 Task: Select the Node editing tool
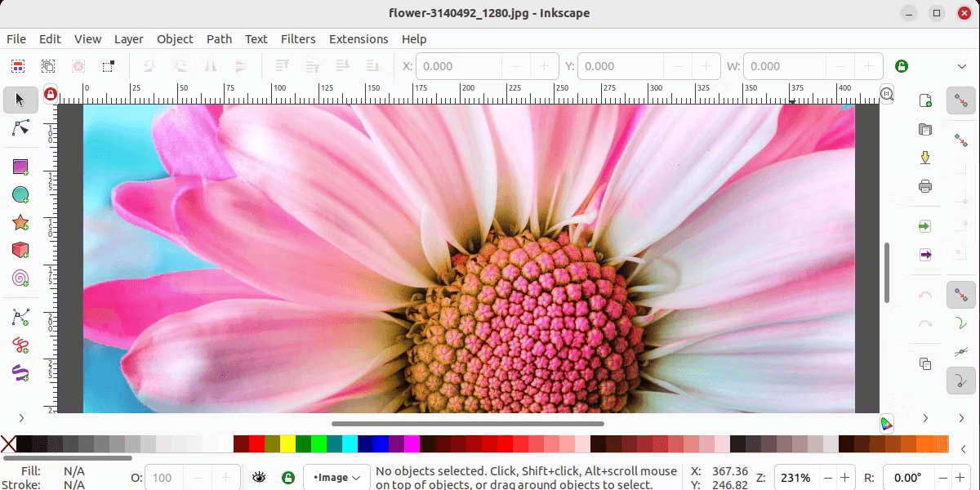[20, 127]
